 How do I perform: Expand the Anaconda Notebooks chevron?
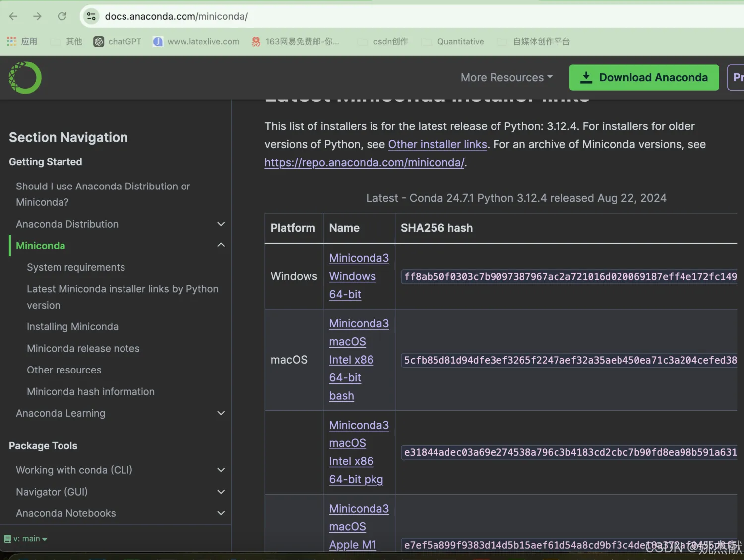pos(221,513)
